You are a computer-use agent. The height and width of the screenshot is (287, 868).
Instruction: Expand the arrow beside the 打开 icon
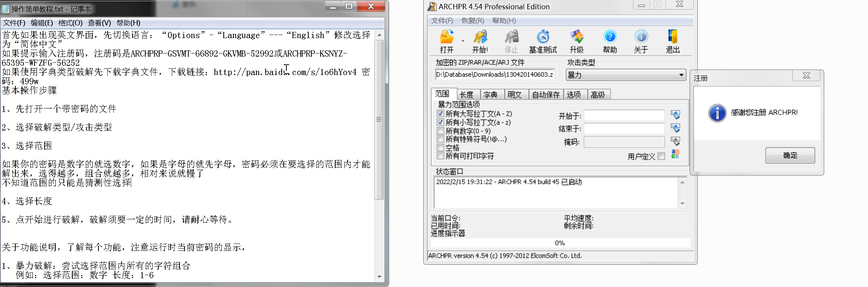pyautogui.click(x=463, y=41)
